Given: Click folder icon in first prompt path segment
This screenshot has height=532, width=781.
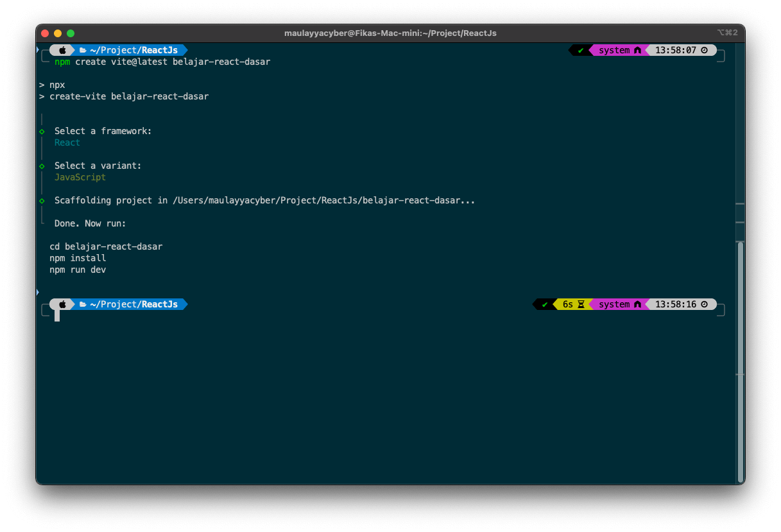Looking at the screenshot, I should [x=83, y=50].
